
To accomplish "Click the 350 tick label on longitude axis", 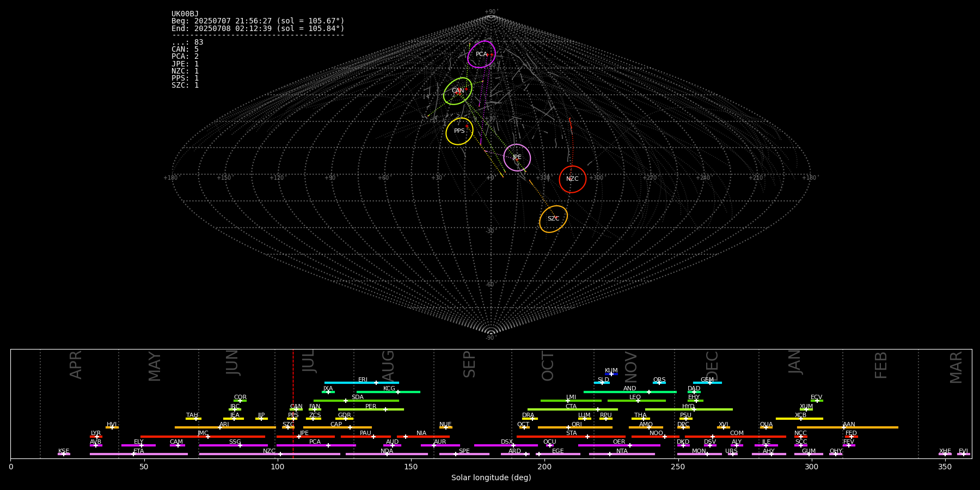I will (x=945, y=467).
